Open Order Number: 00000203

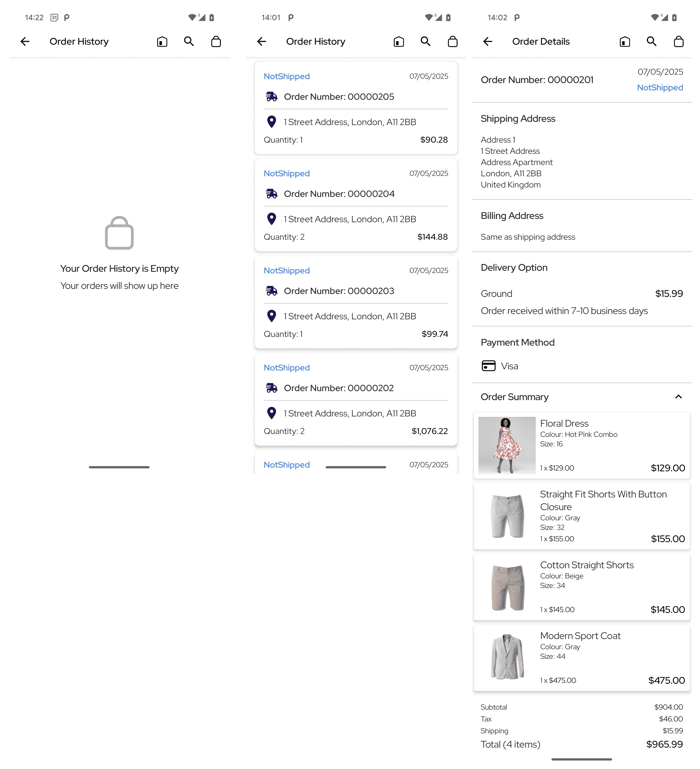point(339,291)
